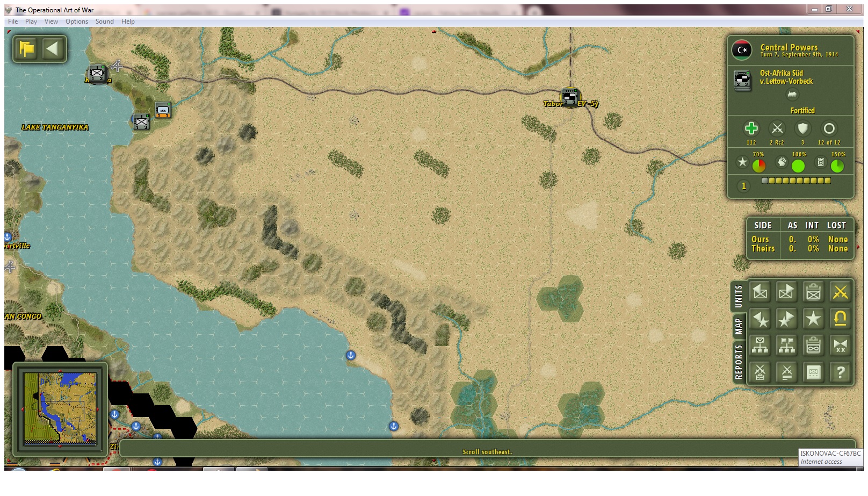Click the crossed swords attack strength icon
Viewport: 868px width, 496px height.
[777, 128]
